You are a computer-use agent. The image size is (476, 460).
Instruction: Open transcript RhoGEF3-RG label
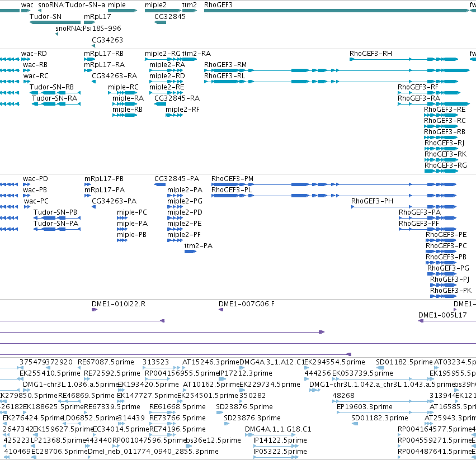pyautogui.click(x=446, y=165)
